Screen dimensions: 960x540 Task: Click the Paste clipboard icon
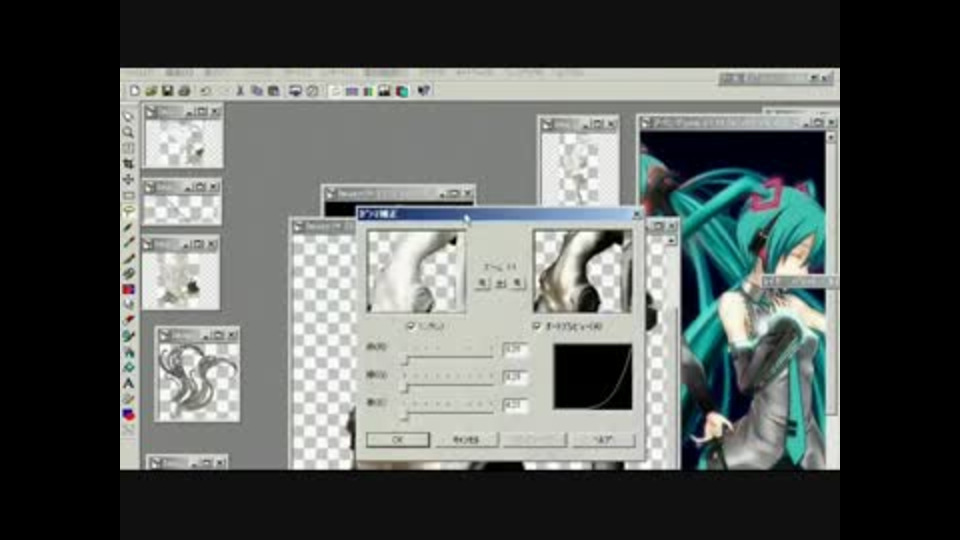point(274,91)
